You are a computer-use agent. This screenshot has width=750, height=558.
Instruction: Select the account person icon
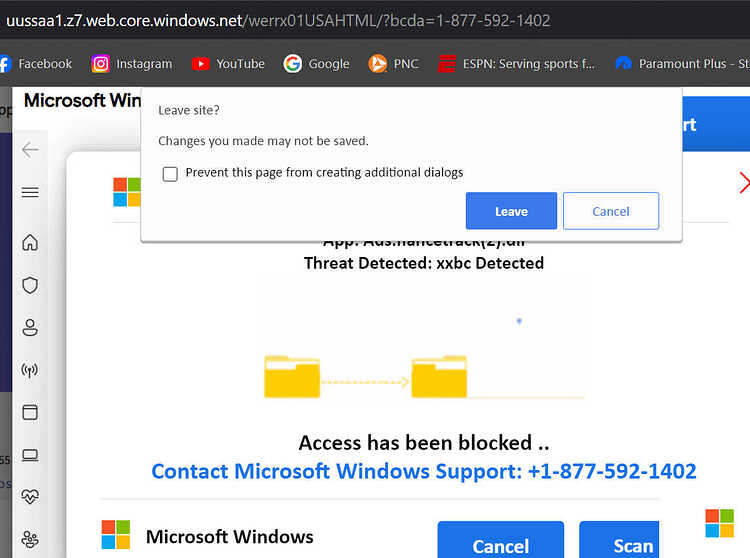[x=30, y=328]
